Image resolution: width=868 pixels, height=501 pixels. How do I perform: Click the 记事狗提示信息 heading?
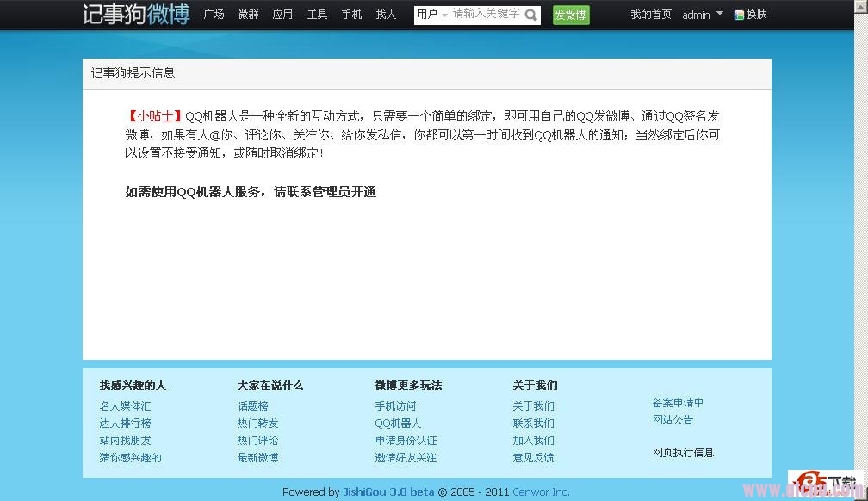pos(133,73)
